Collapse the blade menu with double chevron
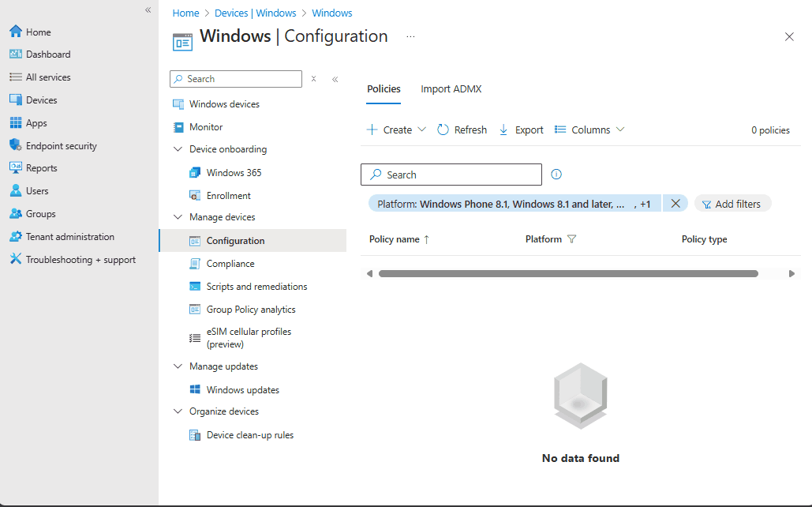The image size is (812, 507). [335, 79]
